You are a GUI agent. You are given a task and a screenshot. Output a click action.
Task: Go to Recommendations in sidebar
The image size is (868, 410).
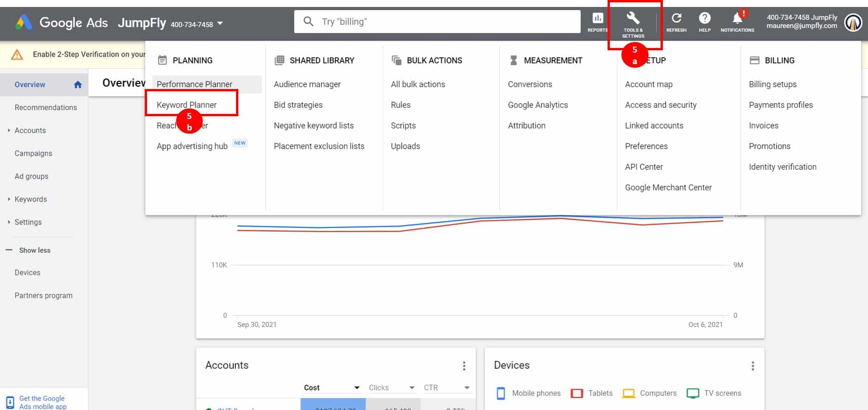click(x=46, y=107)
